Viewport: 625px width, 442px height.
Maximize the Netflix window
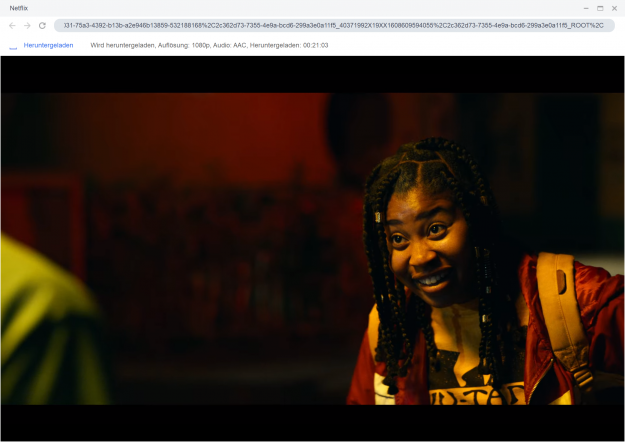(600, 8)
